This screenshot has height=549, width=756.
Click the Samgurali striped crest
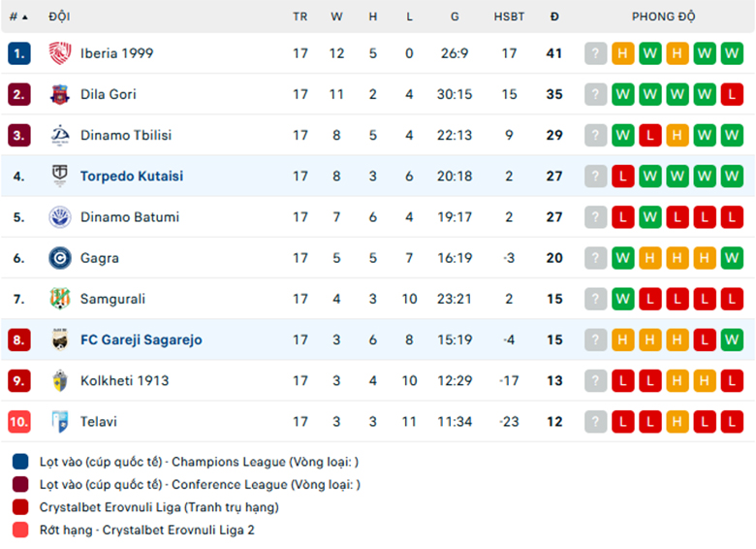point(60,299)
